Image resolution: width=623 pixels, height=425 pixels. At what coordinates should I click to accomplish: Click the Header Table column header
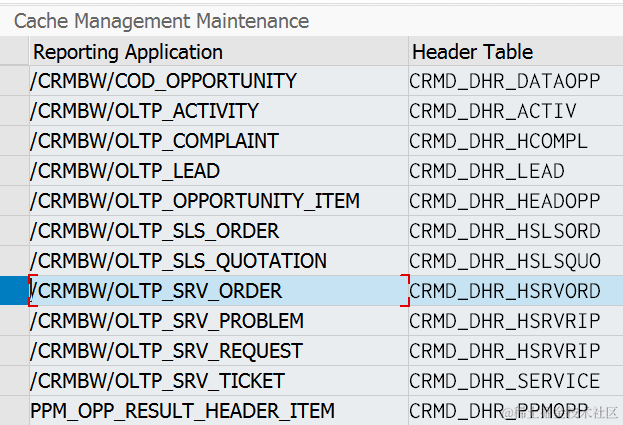[516, 52]
